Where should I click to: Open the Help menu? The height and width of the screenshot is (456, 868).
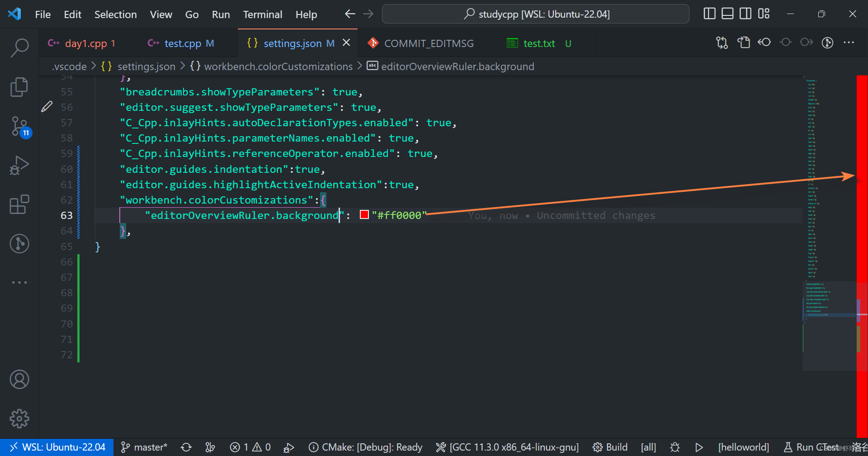pos(306,14)
